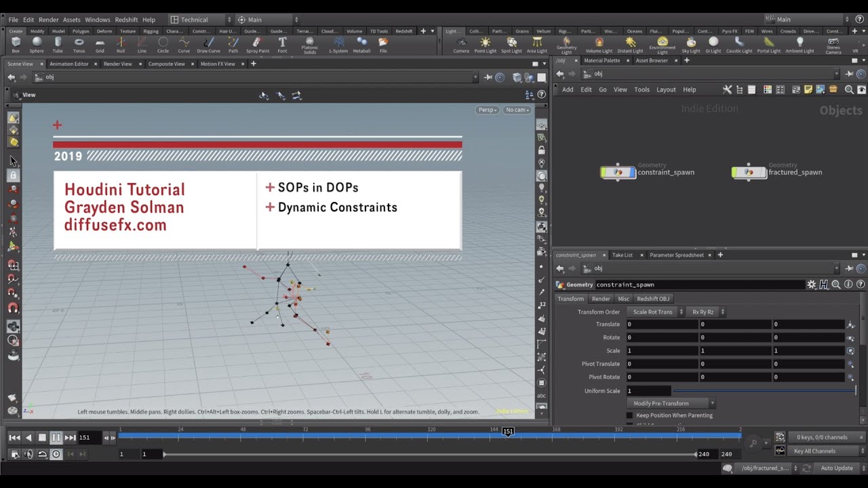The width and height of the screenshot is (868, 488).
Task: Open the Rx Ry Rz rotation order dropdown
Action: coord(705,312)
